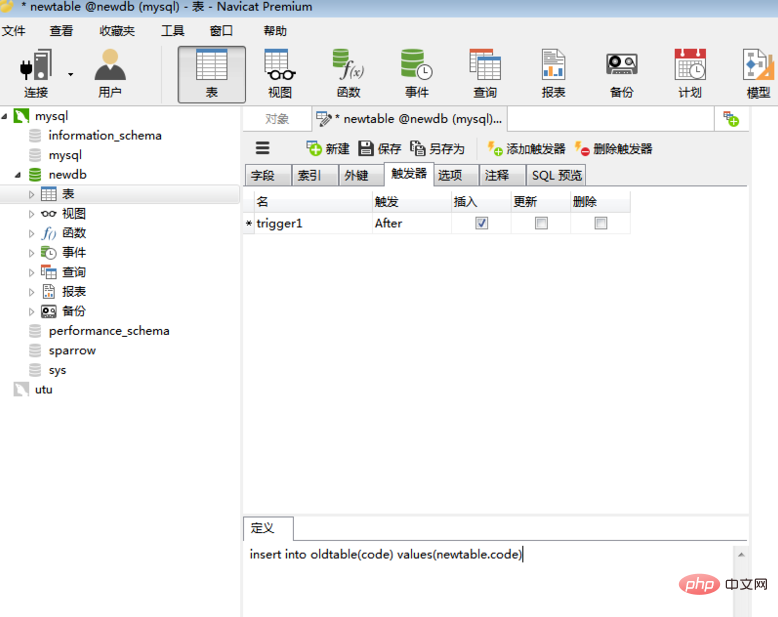Open the 查看 menu
The image size is (778, 617).
coord(61,31)
